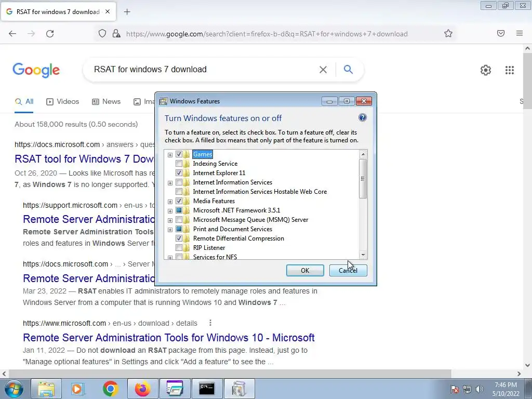Image resolution: width=532 pixels, height=399 pixels.
Task: Open Action Center flag in tray
Action: [455, 389]
